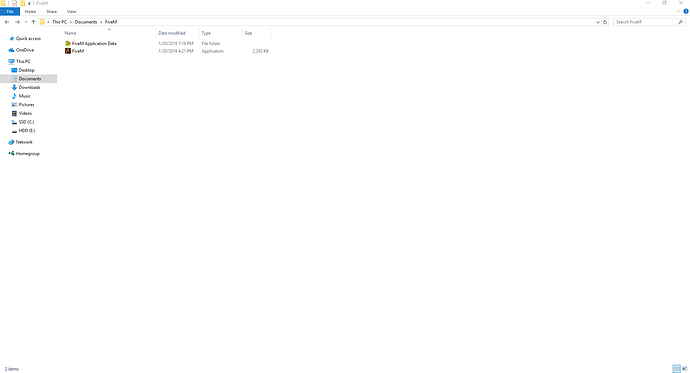
Task: Open Help via the blue question icon
Action: pos(686,11)
